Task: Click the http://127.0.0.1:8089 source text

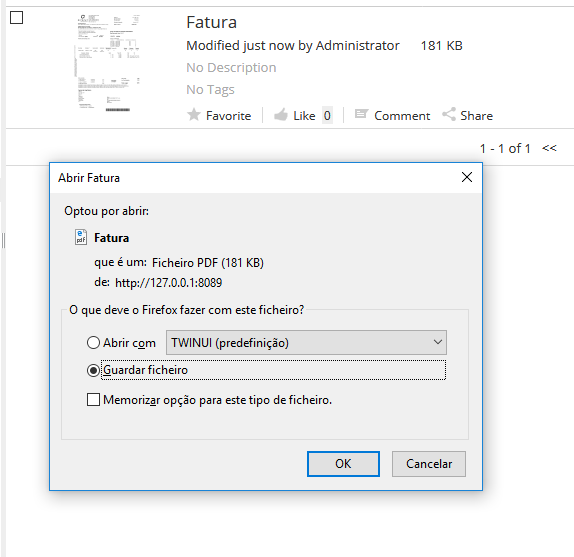Action: click(168, 283)
